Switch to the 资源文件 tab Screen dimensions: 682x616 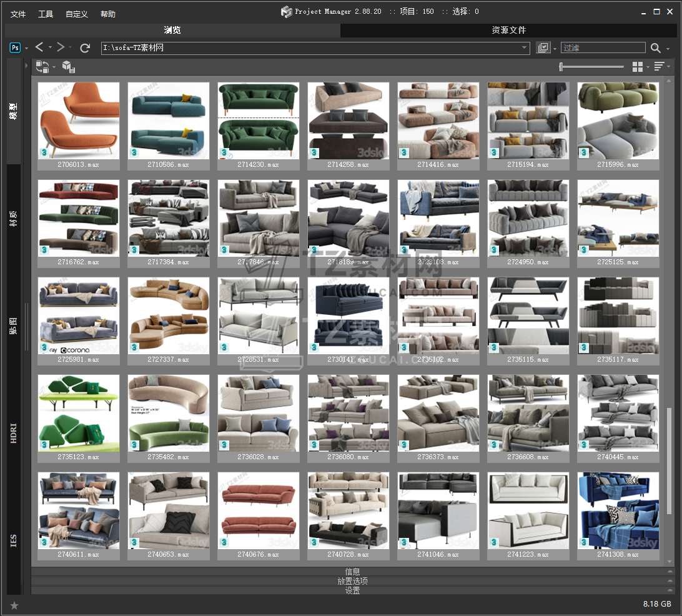pos(508,30)
